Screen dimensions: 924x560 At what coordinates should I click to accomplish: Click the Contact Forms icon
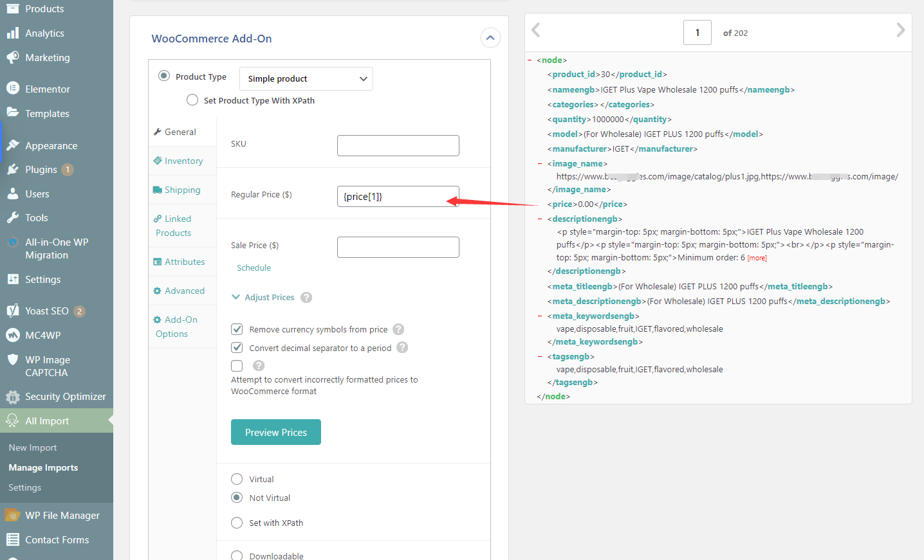[12, 539]
